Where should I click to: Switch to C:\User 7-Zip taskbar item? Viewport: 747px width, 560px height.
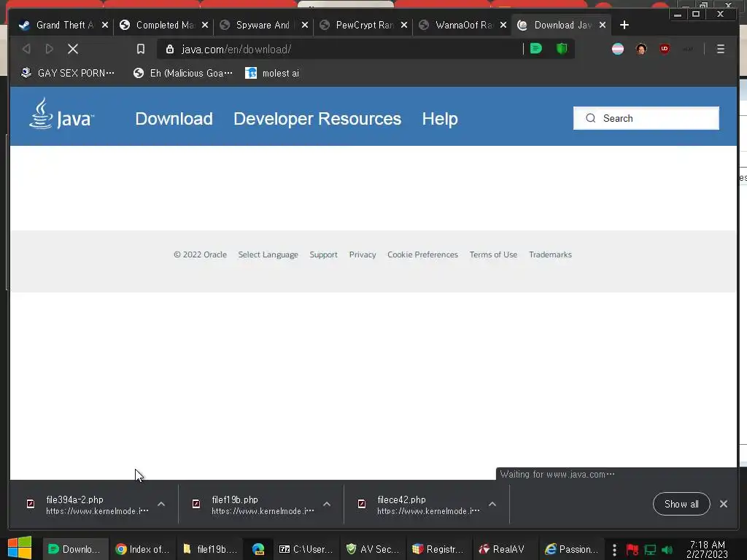(306, 549)
